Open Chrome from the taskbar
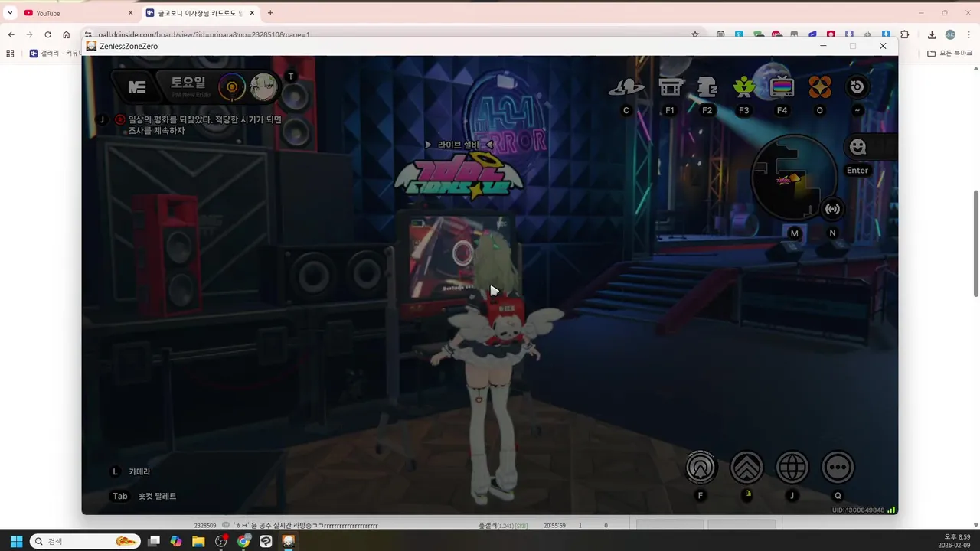The height and width of the screenshot is (551, 980). (243, 541)
